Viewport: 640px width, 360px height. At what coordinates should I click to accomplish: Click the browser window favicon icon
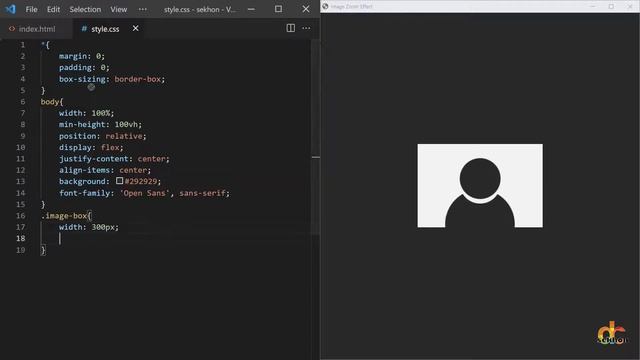[x=325, y=6]
